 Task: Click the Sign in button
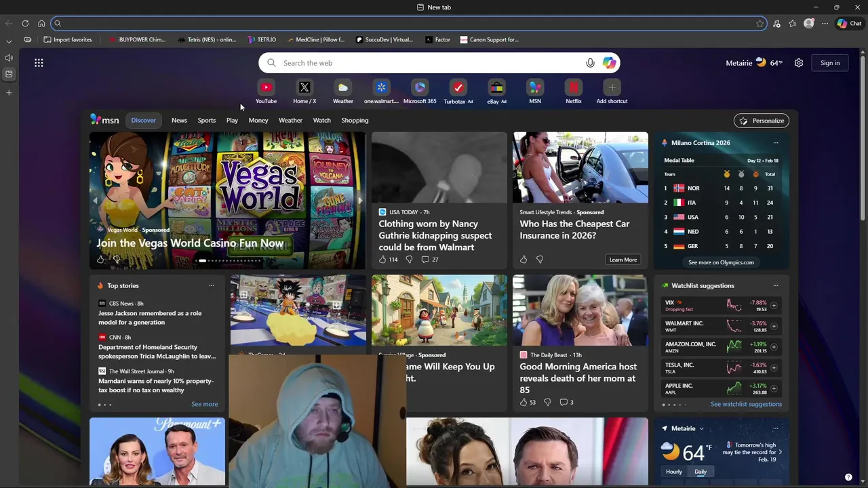[830, 63]
